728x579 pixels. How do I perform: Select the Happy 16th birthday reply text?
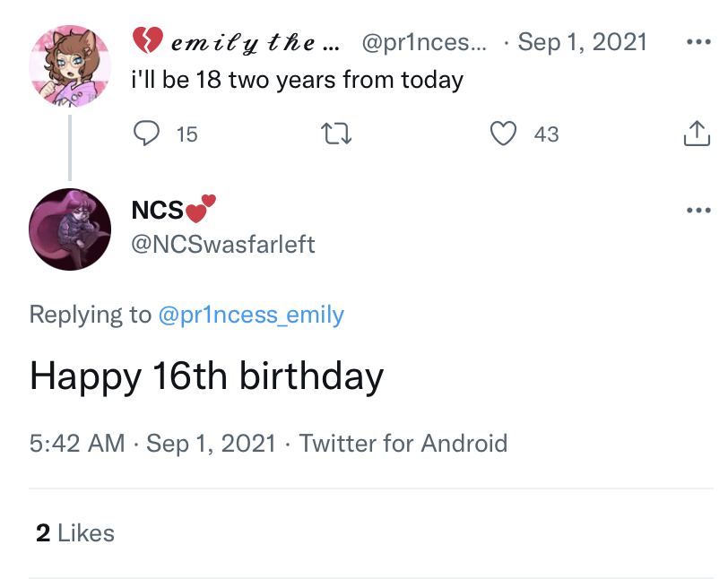pos(207,376)
